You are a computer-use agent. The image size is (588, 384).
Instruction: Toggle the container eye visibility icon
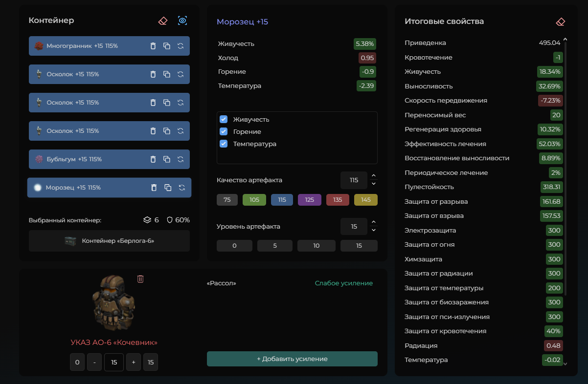pos(182,21)
